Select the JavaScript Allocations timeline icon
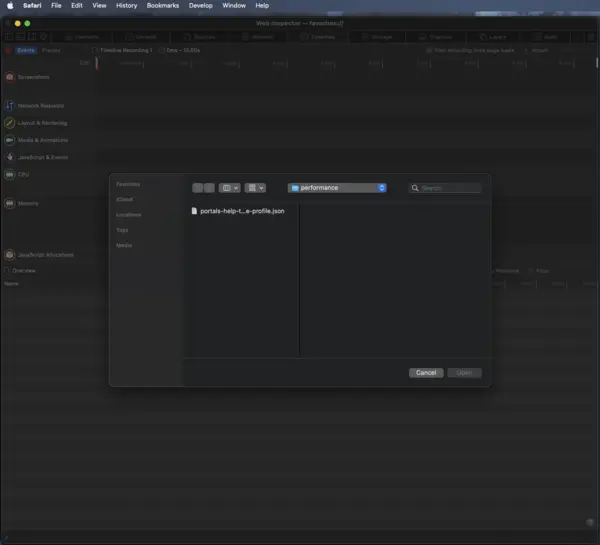The height and width of the screenshot is (545, 600). pos(10,255)
